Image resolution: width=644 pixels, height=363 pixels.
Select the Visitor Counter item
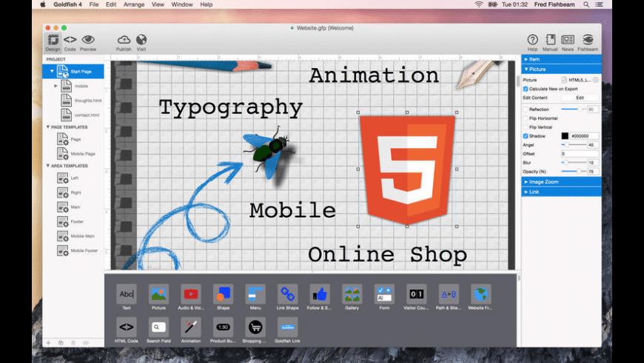416,297
